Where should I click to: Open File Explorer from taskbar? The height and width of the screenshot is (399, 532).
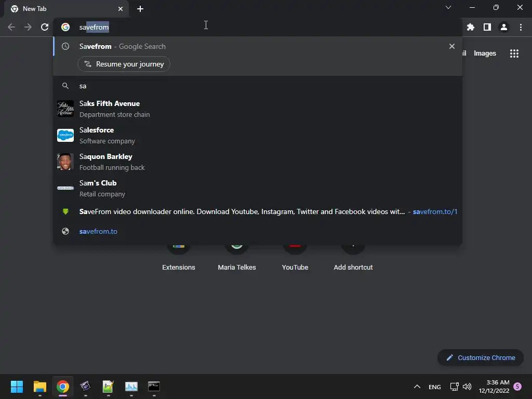tap(39, 387)
